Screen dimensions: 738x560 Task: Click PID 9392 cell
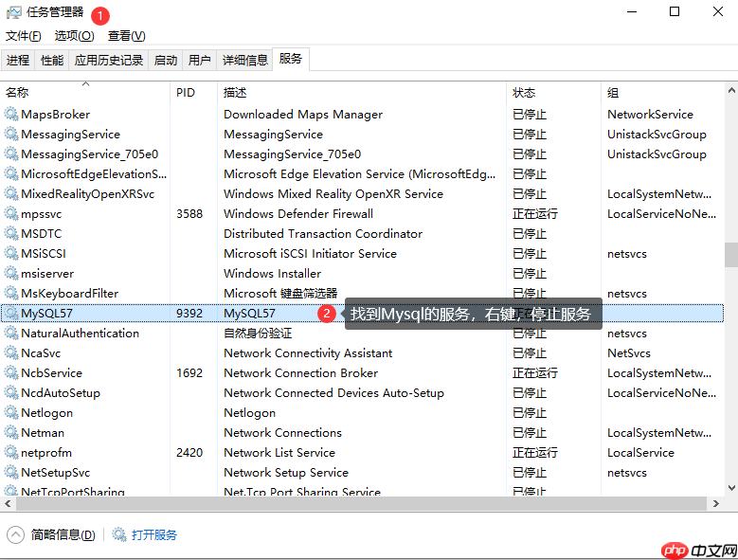[x=189, y=314]
